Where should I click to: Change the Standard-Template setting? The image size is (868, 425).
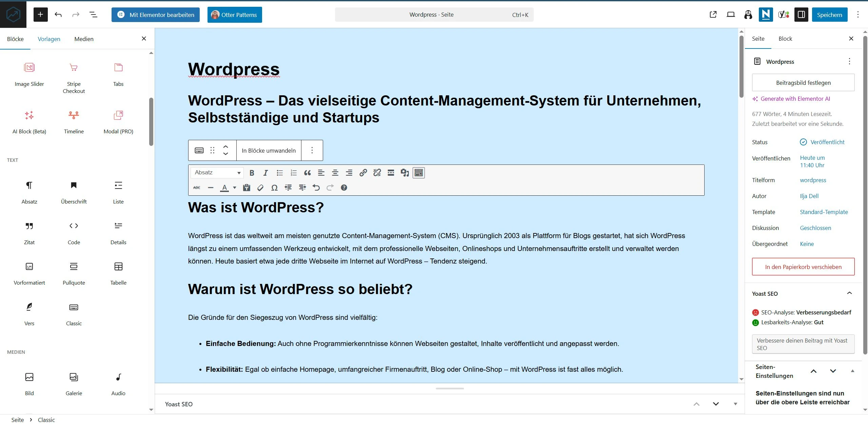coord(824,212)
